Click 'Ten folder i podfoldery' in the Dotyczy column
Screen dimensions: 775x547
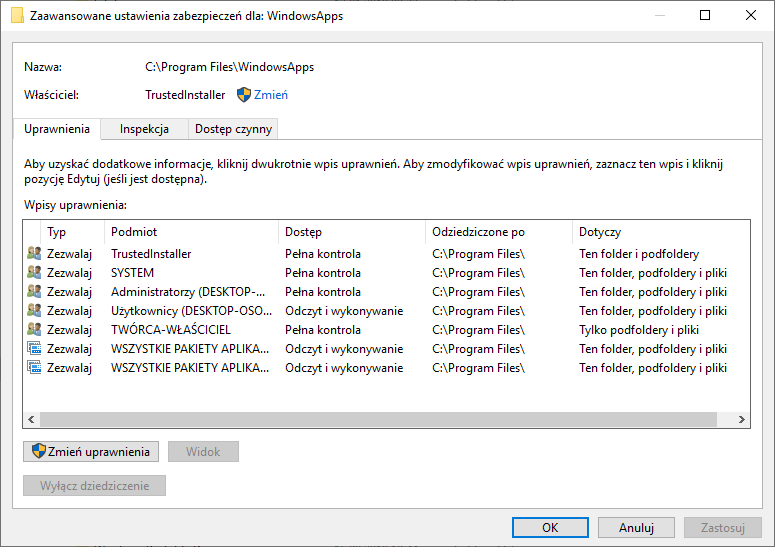pyautogui.click(x=639, y=253)
